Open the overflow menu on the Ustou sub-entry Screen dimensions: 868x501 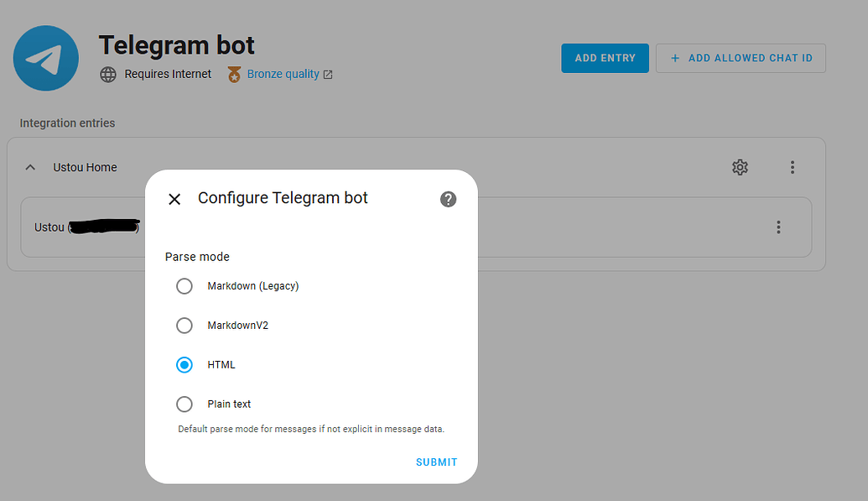click(x=778, y=227)
